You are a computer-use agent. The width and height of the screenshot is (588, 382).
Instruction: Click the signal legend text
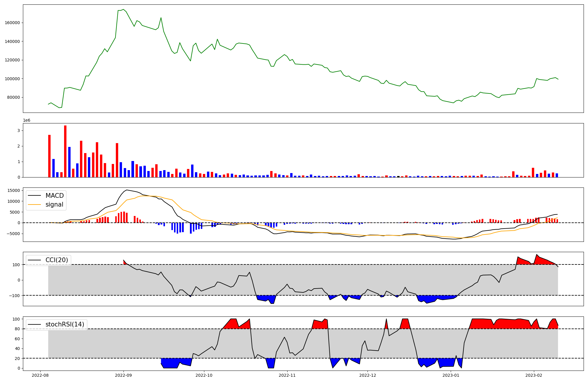[54, 205]
